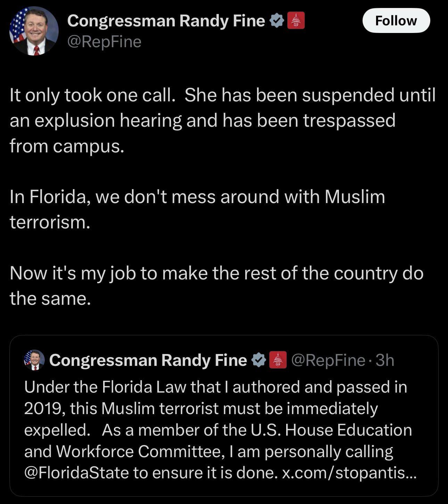The width and height of the screenshot is (448, 504).
Task: Click the verified badge inside the quoted post
Action: click(x=258, y=360)
